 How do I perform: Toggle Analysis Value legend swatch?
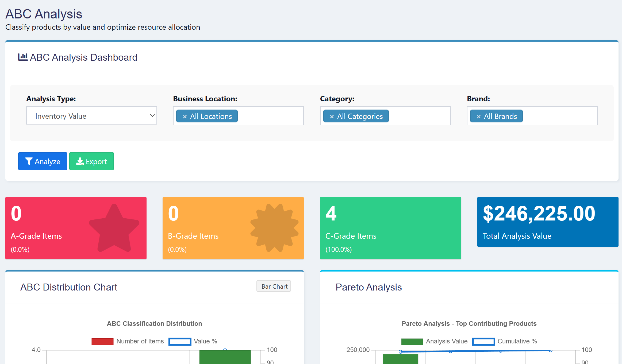point(412,342)
